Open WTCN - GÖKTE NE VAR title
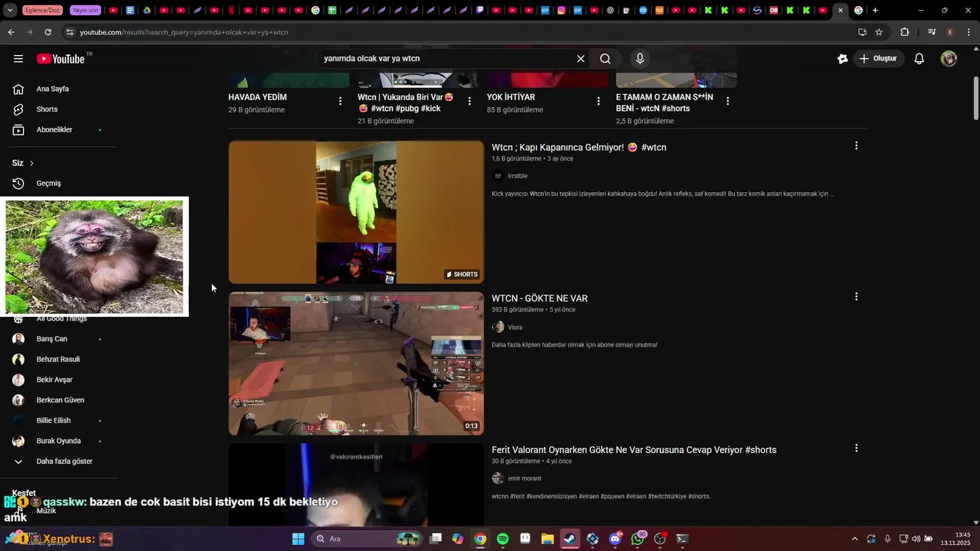Viewport: 980px width, 551px height. point(540,298)
